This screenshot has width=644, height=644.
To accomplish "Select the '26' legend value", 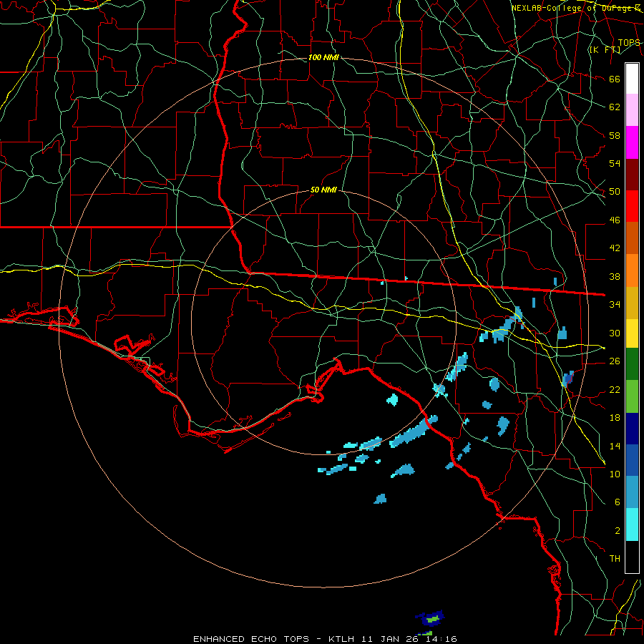I will 615,361.
